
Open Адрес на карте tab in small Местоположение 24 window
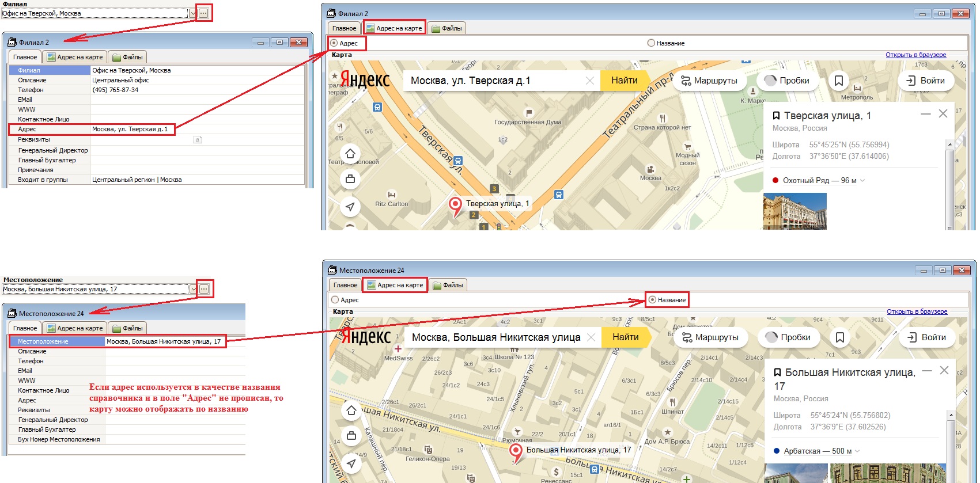tap(75, 328)
